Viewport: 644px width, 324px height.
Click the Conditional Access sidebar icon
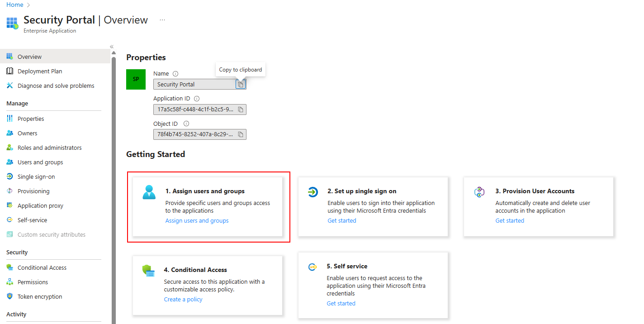pos(9,267)
